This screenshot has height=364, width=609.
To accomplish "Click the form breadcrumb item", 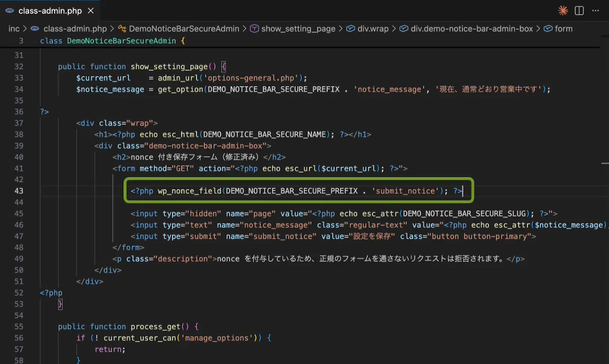I will [564, 29].
